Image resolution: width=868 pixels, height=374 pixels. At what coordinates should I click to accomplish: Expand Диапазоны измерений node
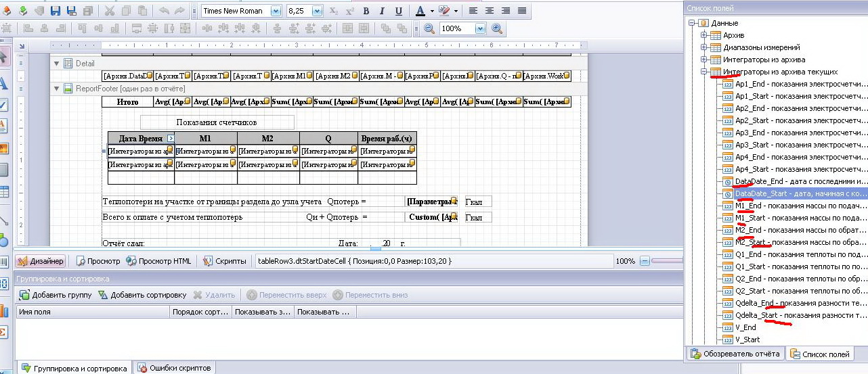[704, 47]
